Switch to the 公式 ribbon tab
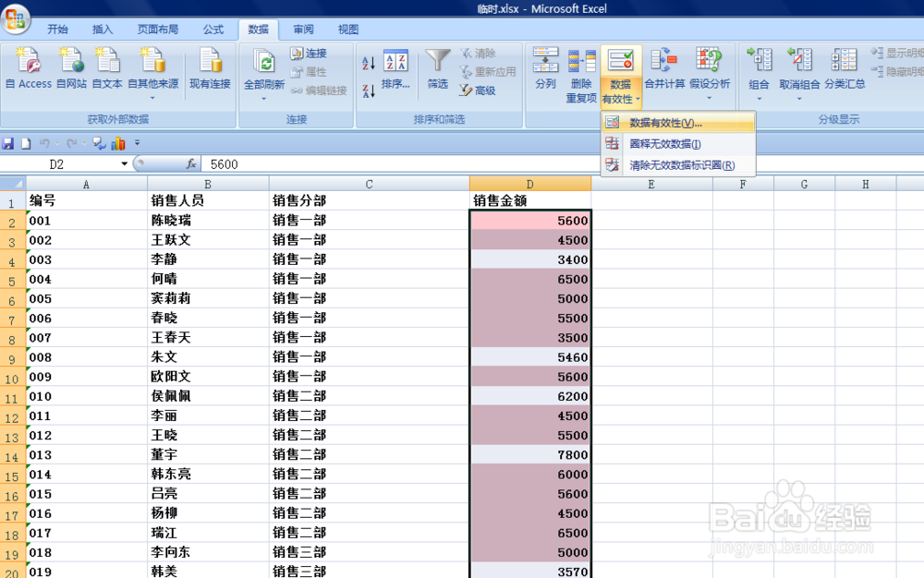This screenshot has width=924, height=578. click(213, 29)
